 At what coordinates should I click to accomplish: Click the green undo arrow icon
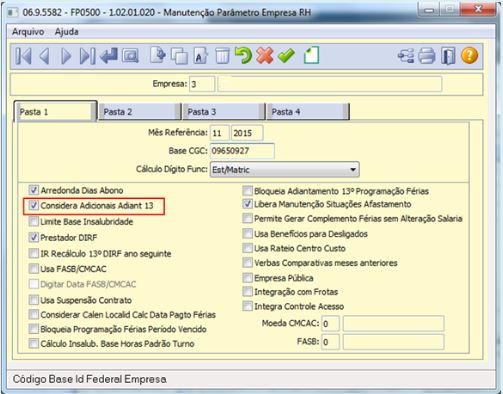[243, 55]
